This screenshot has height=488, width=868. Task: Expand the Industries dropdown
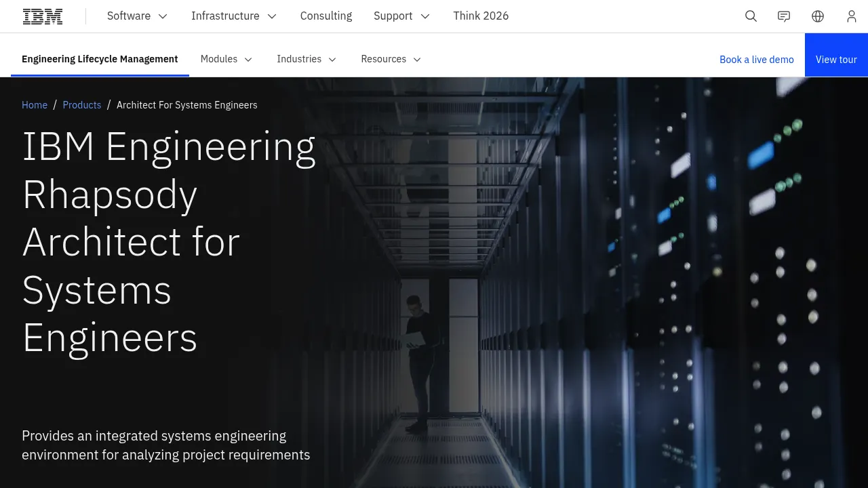click(x=307, y=59)
